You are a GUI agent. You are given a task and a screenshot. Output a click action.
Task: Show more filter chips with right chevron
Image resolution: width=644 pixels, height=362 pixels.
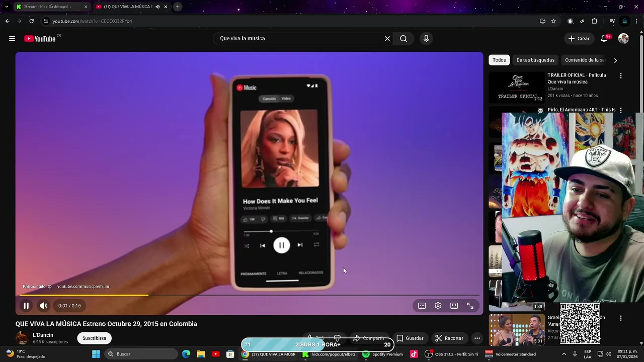click(x=615, y=60)
